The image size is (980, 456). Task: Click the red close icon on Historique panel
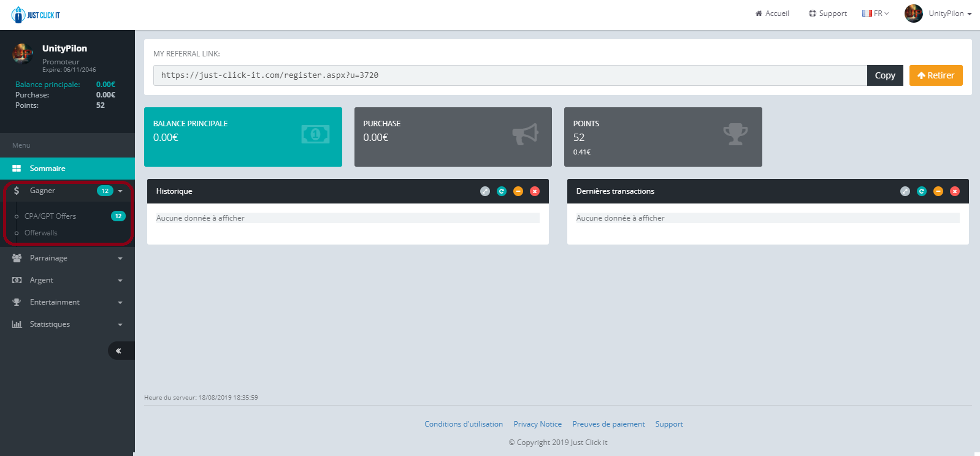point(535,191)
